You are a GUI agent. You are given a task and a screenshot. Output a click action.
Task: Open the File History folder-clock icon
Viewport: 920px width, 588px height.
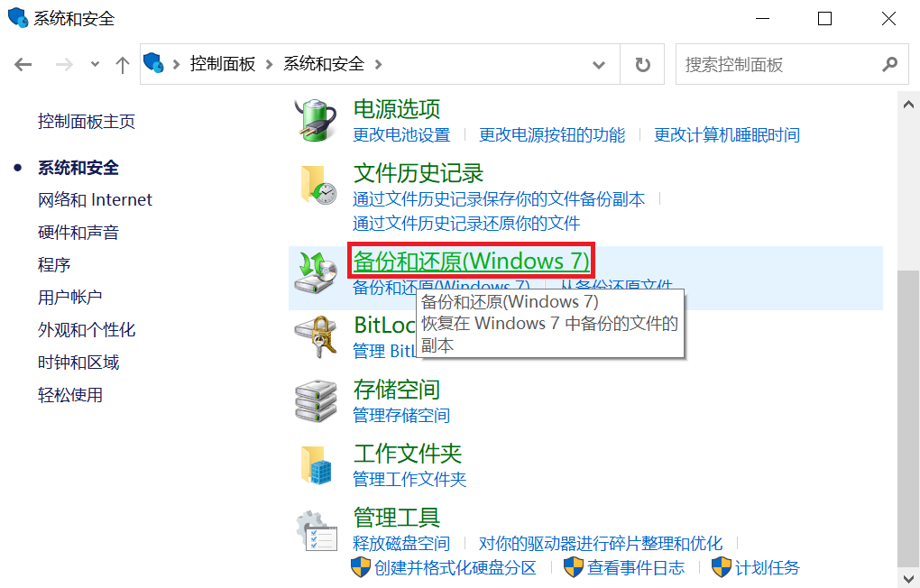(318, 185)
